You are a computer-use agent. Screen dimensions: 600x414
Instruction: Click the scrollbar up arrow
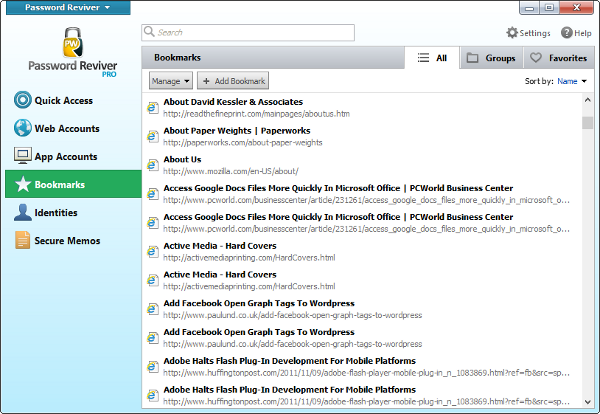point(587,100)
